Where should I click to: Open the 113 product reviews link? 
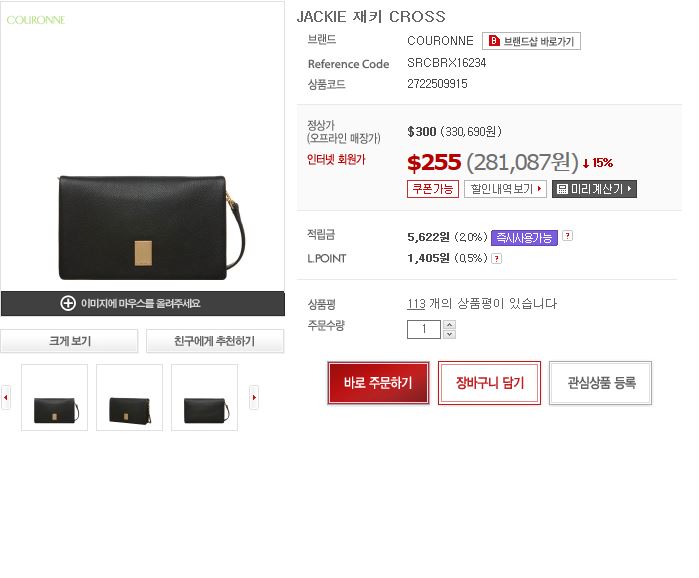(416, 304)
